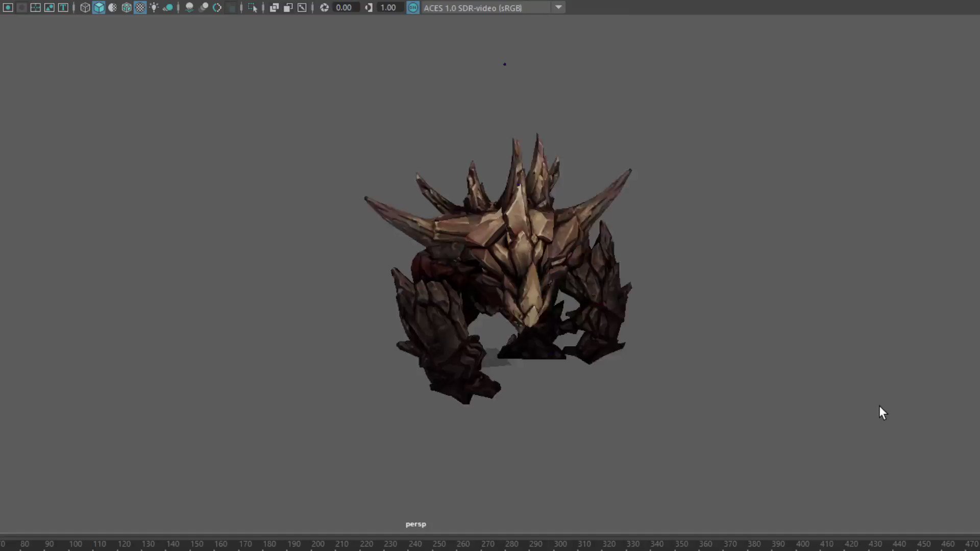Image resolution: width=980 pixels, height=551 pixels.
Task: Jump to frame 150 on the timeline
Action: click(x=197, y=544)
